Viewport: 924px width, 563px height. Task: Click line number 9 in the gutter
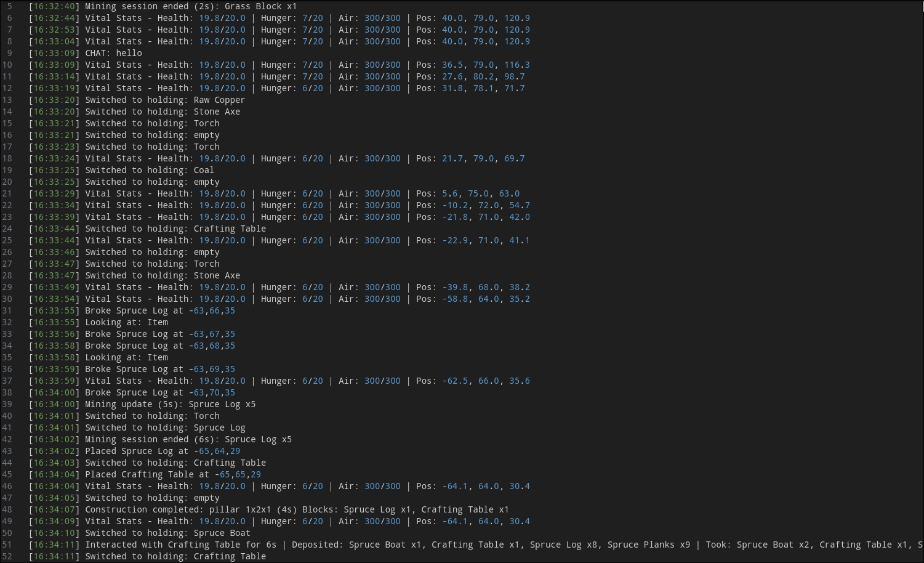click(9, 53)
